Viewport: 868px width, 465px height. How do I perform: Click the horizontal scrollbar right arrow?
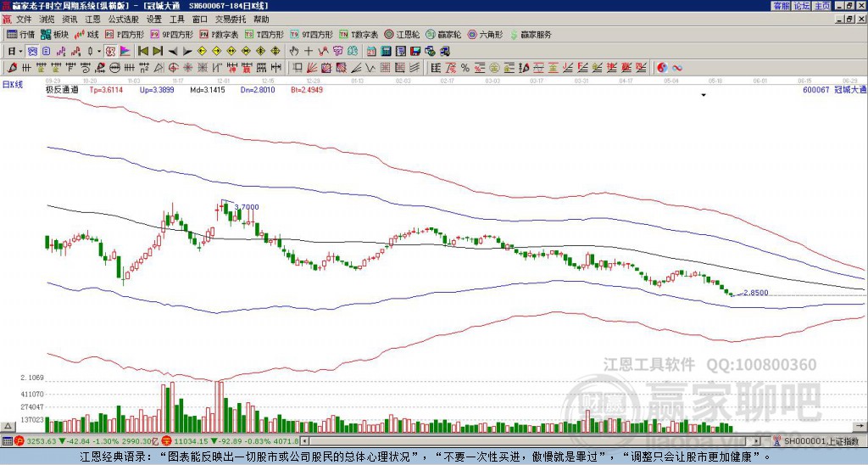[x=756, y=441]
